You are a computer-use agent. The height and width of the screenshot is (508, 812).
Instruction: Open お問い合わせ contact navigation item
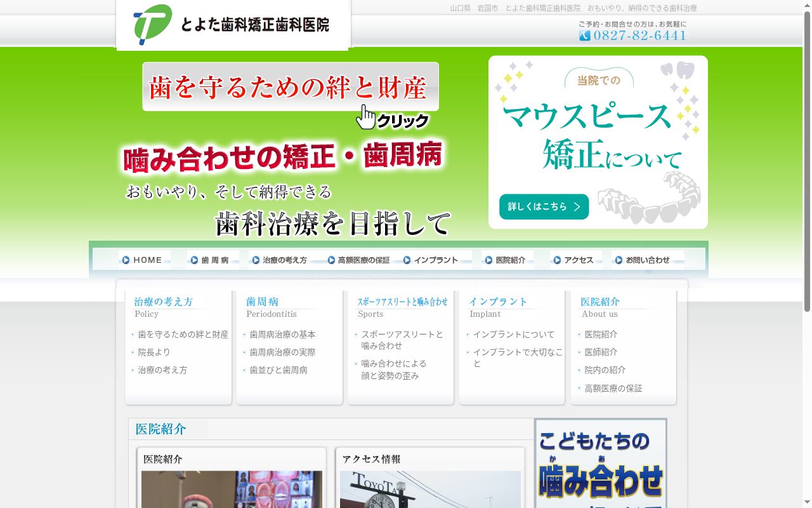647,260
